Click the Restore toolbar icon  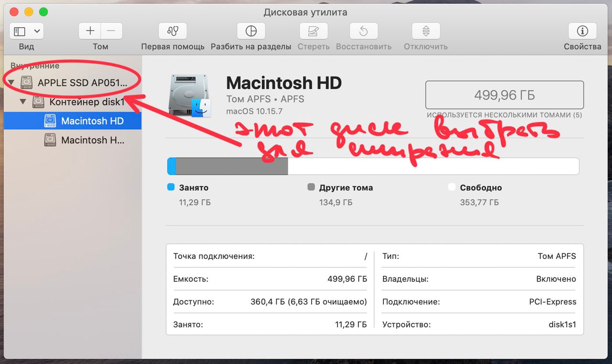(x=363, y=32)
